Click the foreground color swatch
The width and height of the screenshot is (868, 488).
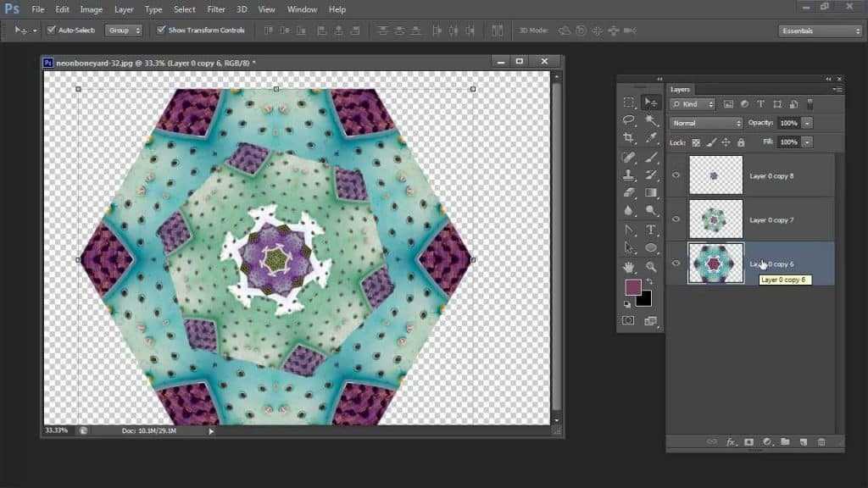[632, 287]
